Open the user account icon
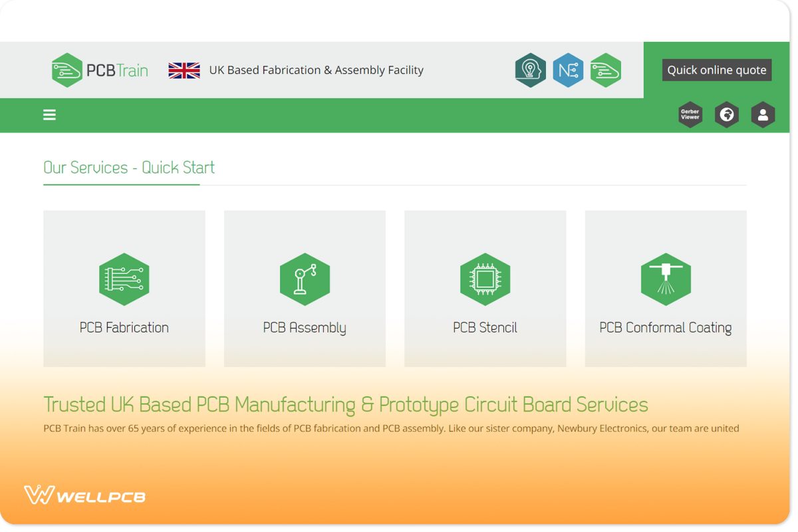This screenshot has height=532, width=798. (x=763, y=114)
